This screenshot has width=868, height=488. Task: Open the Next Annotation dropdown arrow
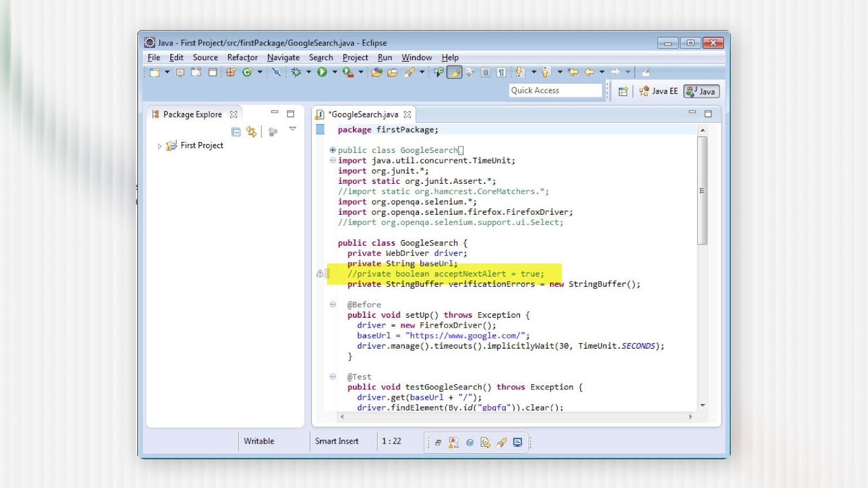click(x=534, y=72)
